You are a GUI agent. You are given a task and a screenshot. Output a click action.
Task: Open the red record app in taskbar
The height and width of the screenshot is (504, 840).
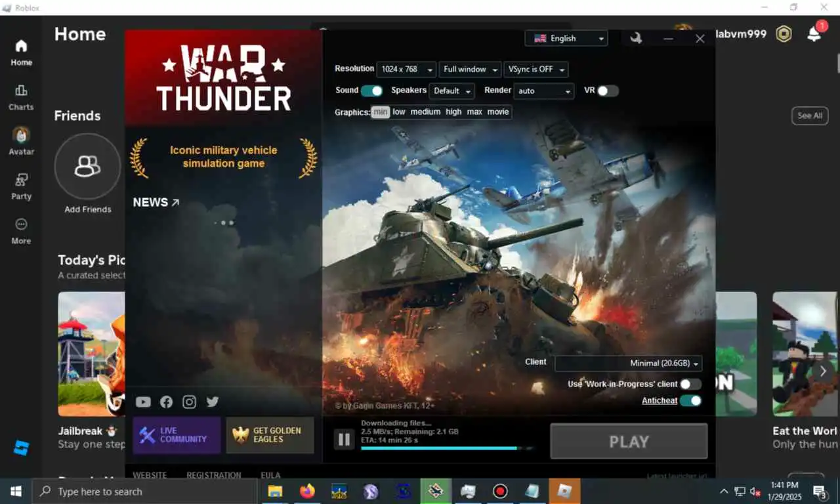click(501, 491)
